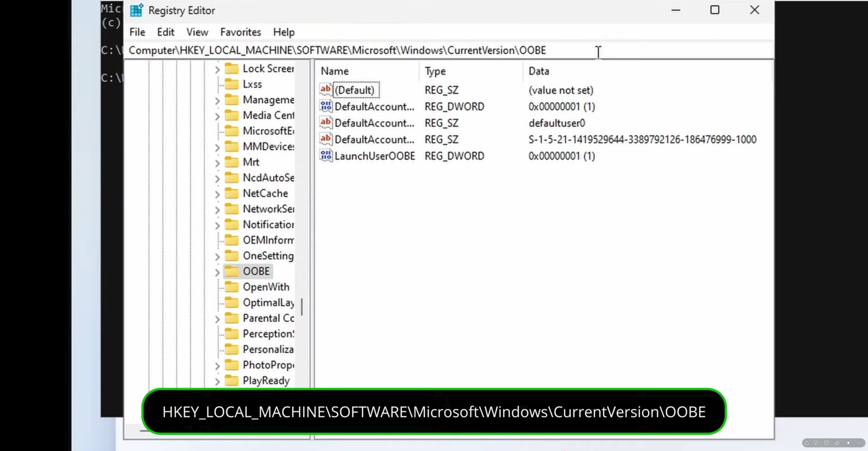This screenshot has width=868, height=451.
Task: Select the NetworkService tree key
Action: 269,209
